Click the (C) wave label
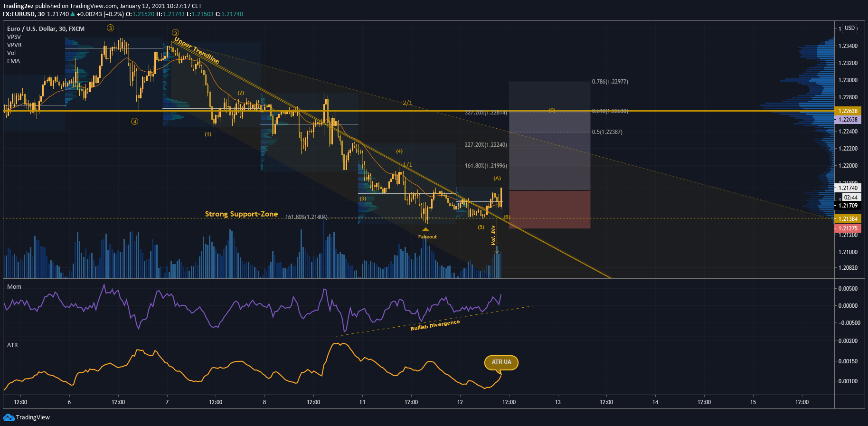 552,110
